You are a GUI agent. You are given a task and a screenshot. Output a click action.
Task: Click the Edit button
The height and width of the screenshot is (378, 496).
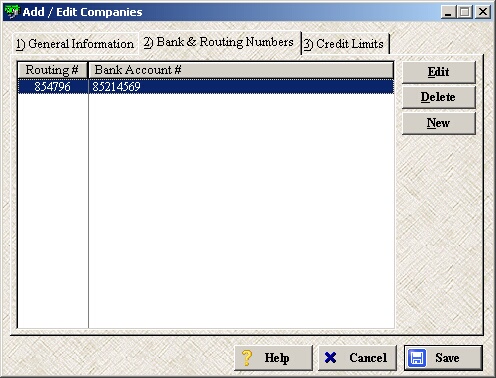(x=439, y=72)
